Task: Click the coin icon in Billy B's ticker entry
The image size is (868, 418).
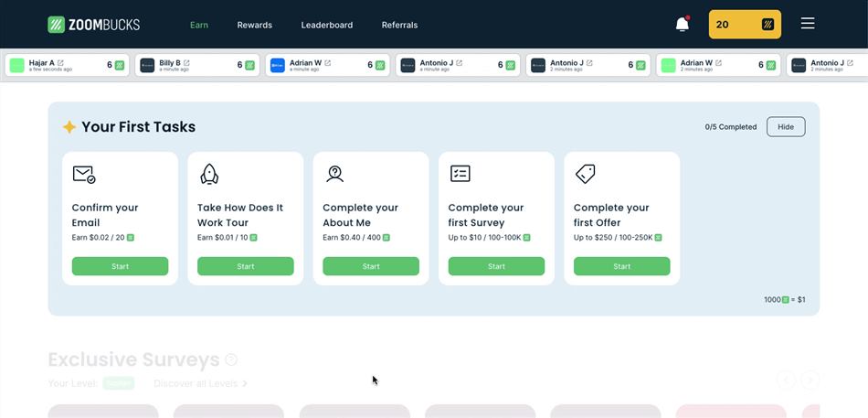Action: point(249,65)
